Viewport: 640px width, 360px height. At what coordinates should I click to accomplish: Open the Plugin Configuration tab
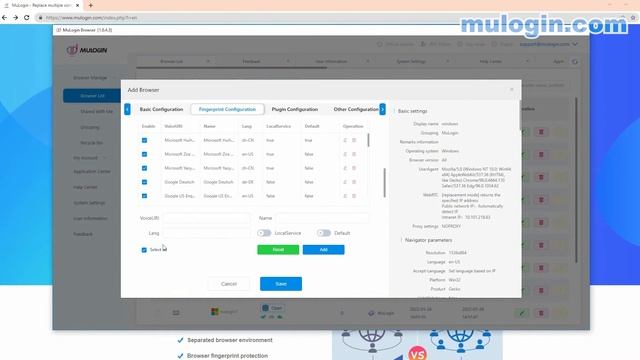[x=295, y=109]
